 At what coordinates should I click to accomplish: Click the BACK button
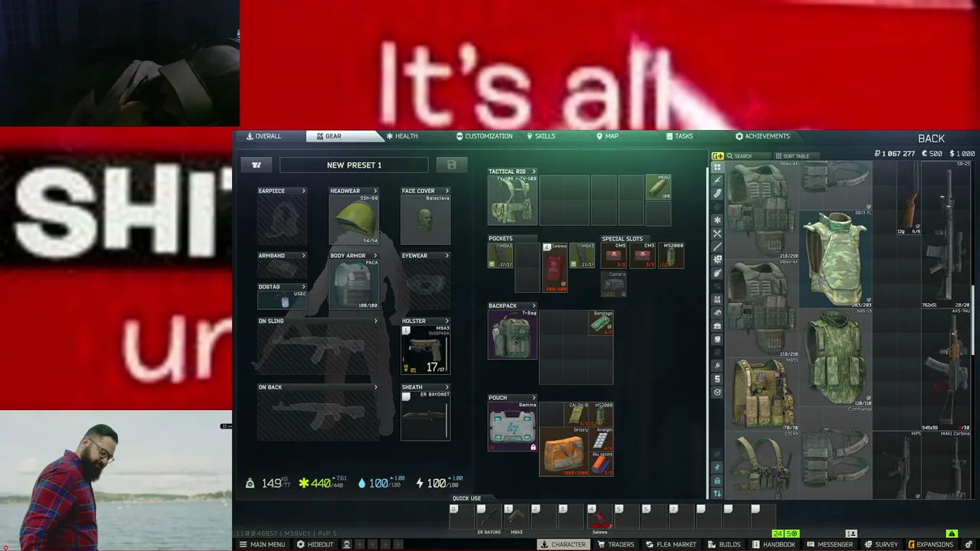click(x=931, y=139)
